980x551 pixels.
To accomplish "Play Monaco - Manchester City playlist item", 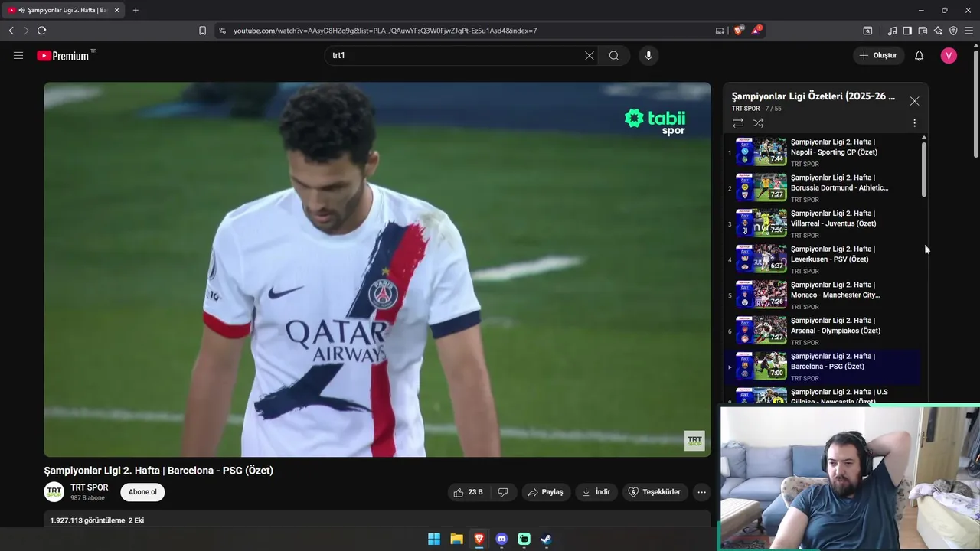I will pos(823,295).
